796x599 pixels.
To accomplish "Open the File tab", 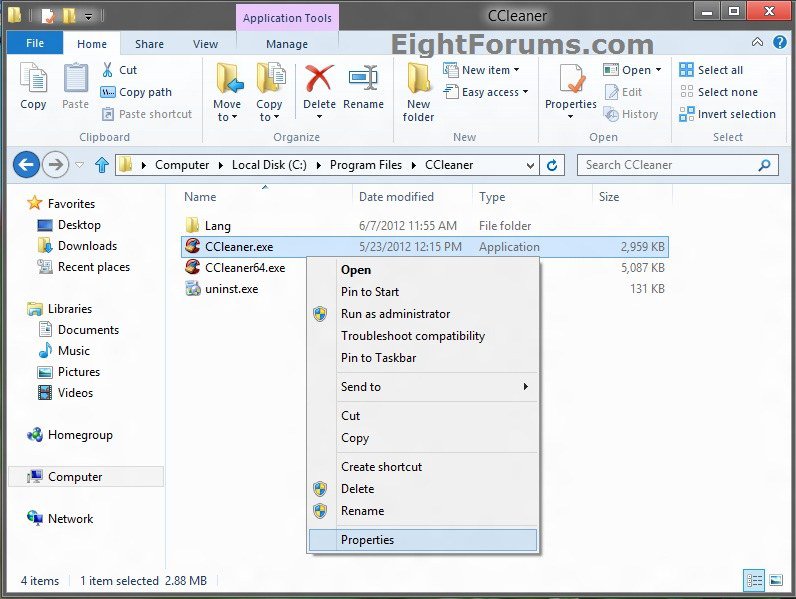I will (35, 43).
